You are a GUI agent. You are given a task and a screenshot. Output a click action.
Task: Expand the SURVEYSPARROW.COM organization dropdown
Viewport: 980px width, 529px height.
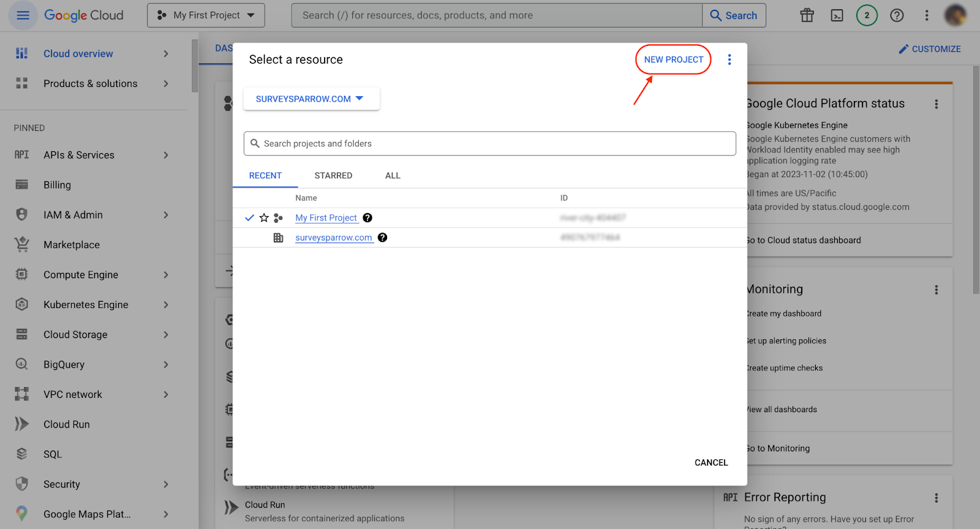click(311, 99)
